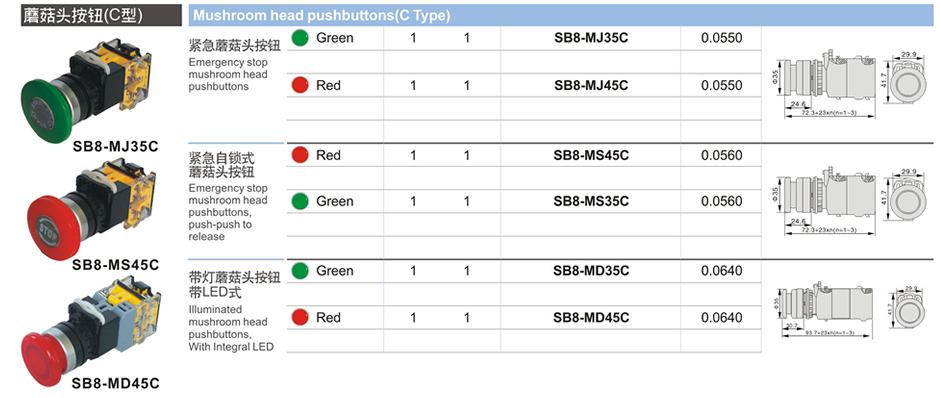This screenshot has height=398, width=940.
Task: Click the SB8-MD45C model number in table
Action: 591,317
